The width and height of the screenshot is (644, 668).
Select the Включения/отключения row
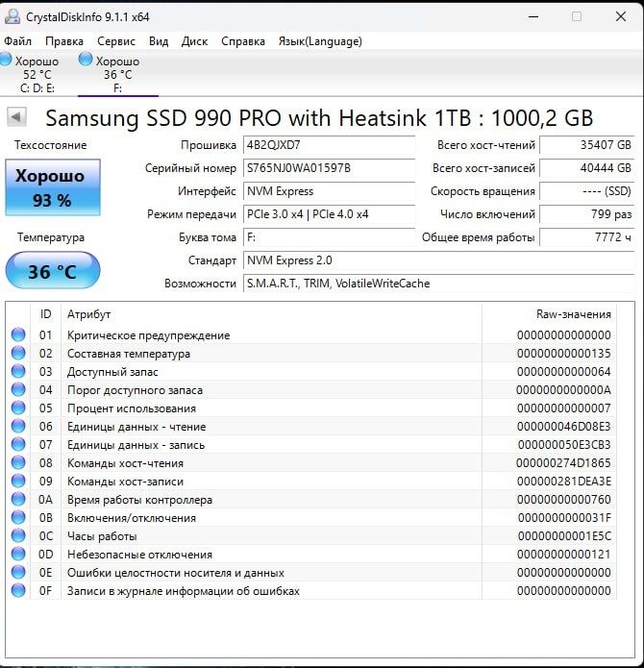coord(311,518)
